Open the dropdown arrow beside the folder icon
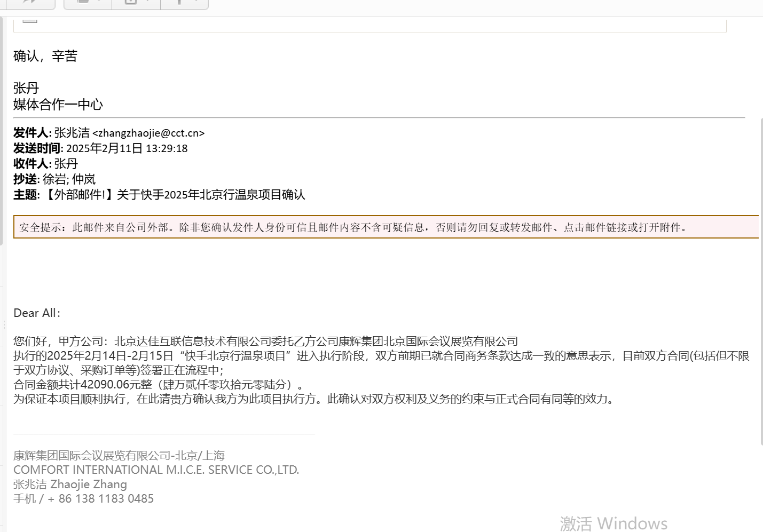The width and height of the screenshot is (763, 532). click(x=99, y=1)
